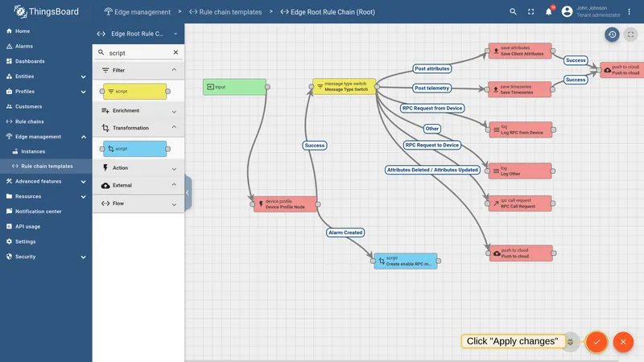Click the Post attributes link label
The width and height of the screenshot is (644, 362).
[x=431, y=68]
